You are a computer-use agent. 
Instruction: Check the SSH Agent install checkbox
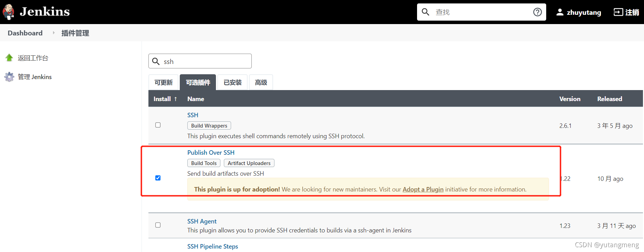pyautogui.click(x=158, y=225)
